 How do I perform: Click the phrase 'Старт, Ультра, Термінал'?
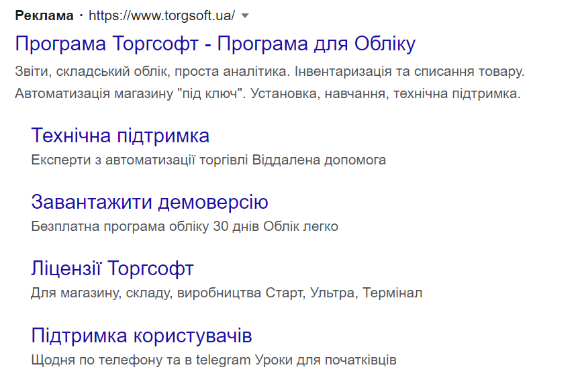[344, 293]
